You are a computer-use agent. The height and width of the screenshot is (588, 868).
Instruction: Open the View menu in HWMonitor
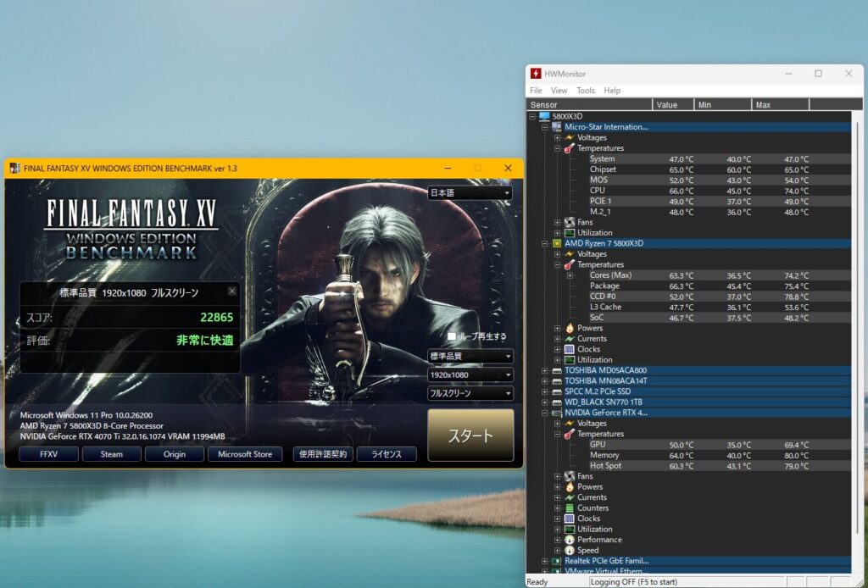pos(559,90)
